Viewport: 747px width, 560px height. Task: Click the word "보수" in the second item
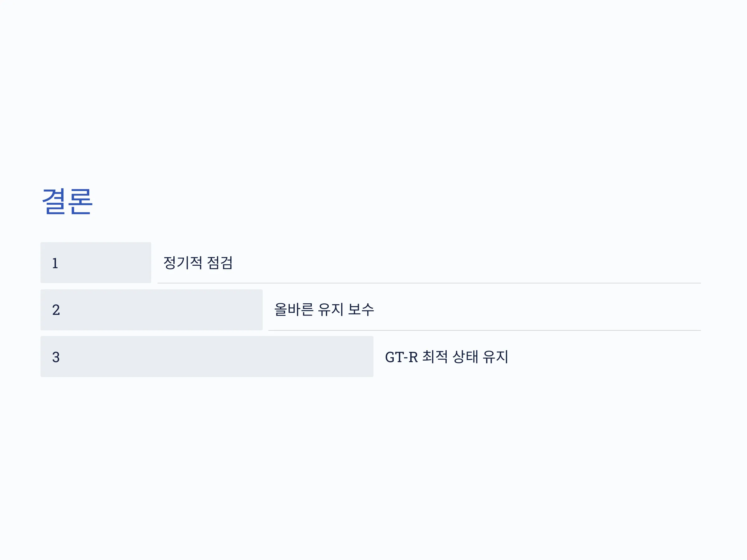(361, 310)
